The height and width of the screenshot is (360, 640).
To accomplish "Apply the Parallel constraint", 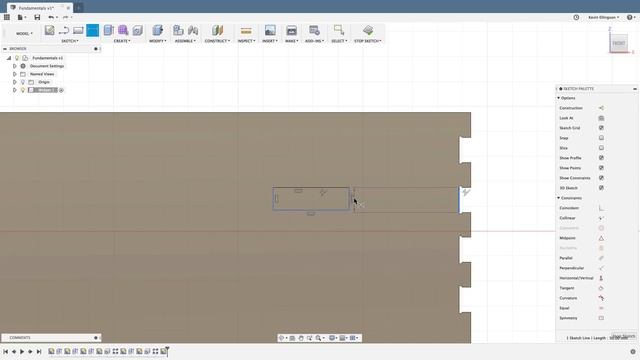I will click(x=601, y=258).
